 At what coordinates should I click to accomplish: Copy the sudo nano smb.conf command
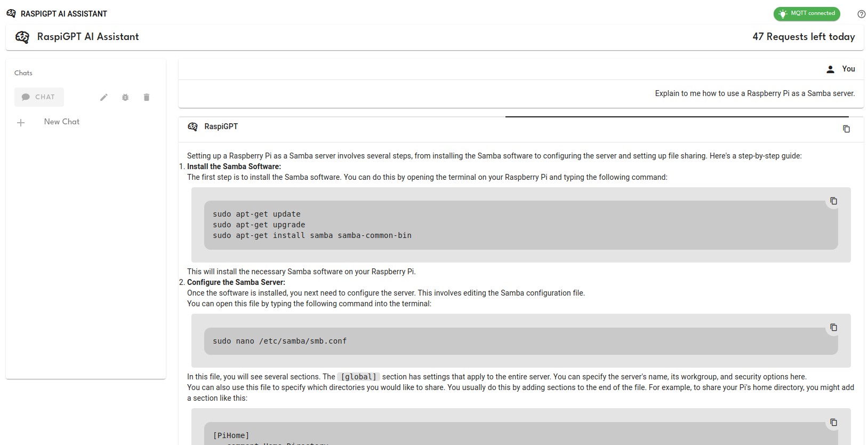833,328
